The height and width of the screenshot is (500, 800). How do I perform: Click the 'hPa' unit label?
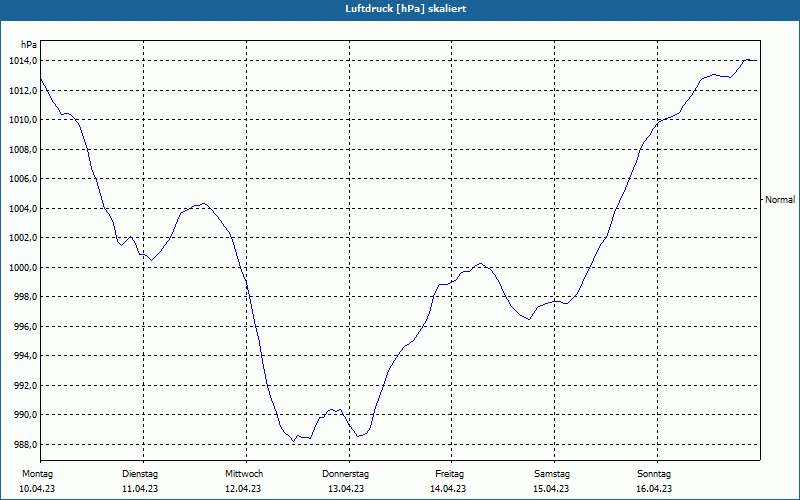(x=29, y=45)
